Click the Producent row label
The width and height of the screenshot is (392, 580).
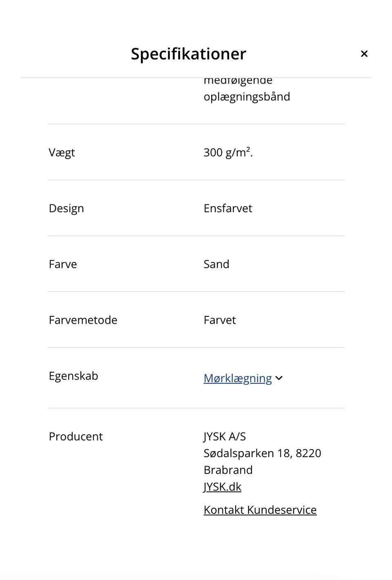point(76,436)
